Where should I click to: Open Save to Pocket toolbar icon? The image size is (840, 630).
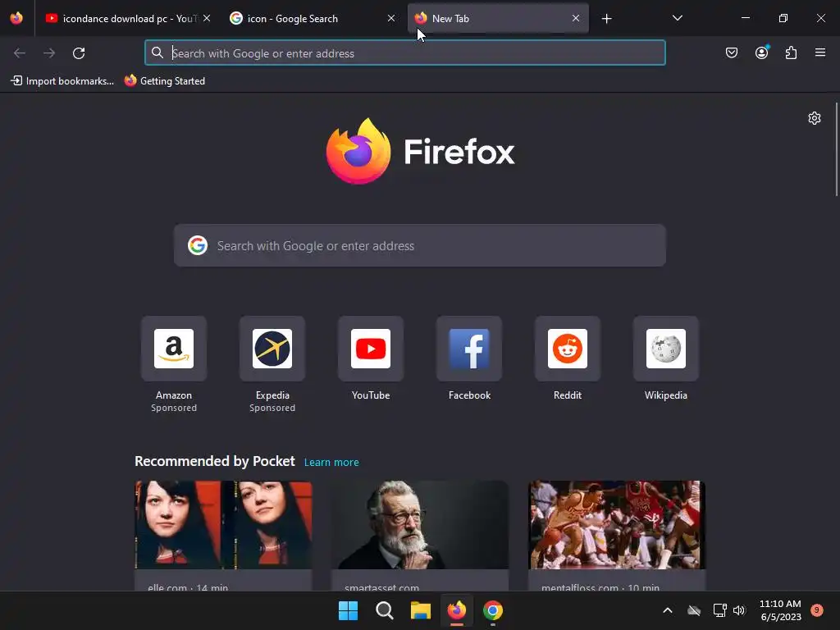(x=732, y=52)
